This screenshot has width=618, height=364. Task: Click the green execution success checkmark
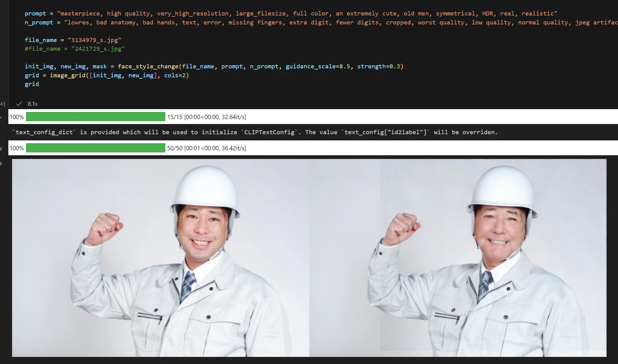19,104
